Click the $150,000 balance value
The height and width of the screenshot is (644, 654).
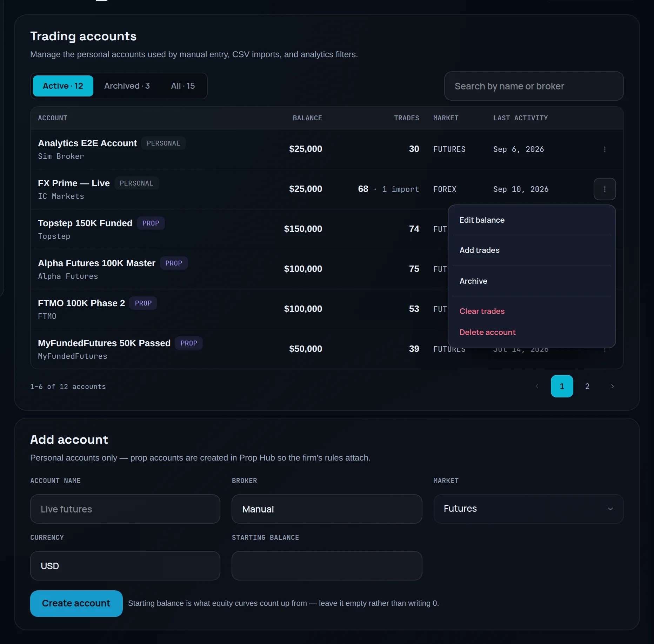(x=303, y=229)
